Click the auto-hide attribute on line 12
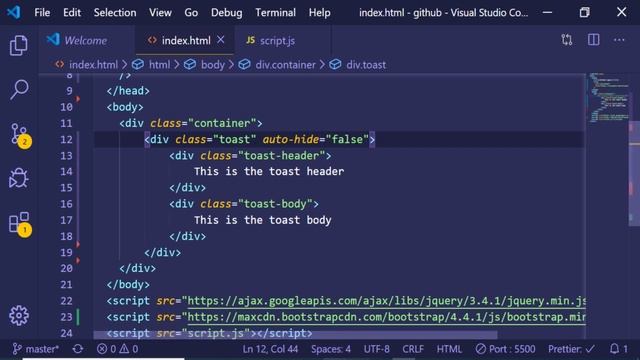Viewport: 640px width, 360px height. click(291, 139)
